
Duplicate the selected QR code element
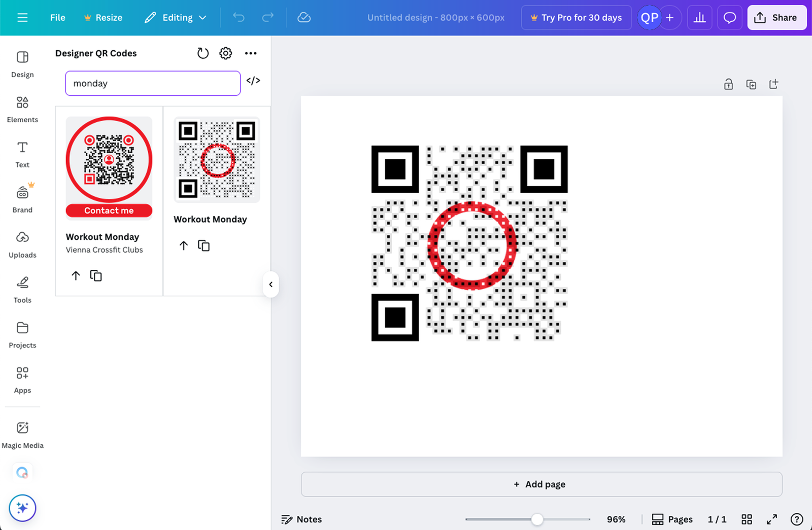pos(751,84)
